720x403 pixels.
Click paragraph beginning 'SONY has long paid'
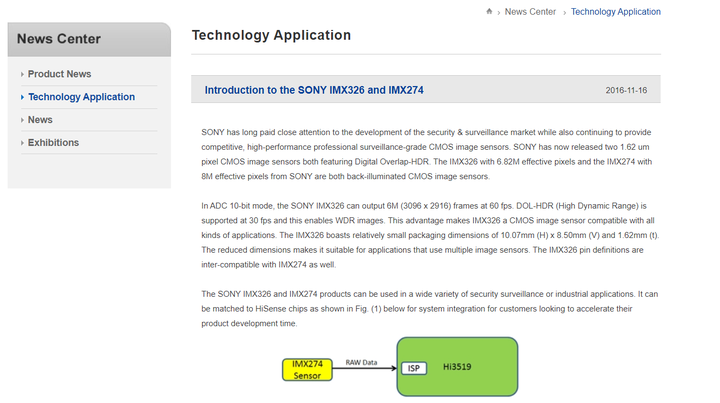click(x=427, y=154)
